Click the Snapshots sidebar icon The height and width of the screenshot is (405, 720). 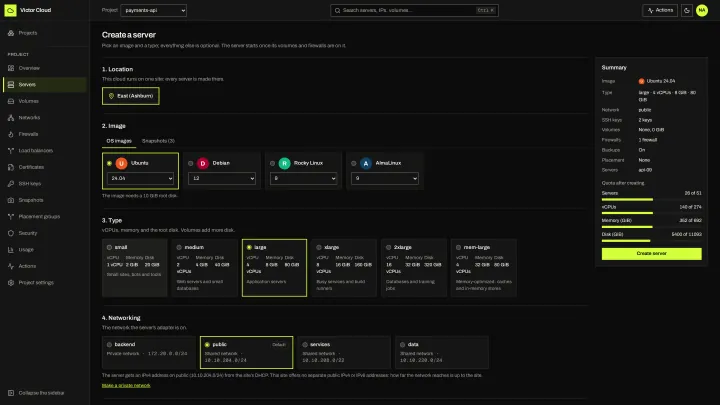point(11,200)
